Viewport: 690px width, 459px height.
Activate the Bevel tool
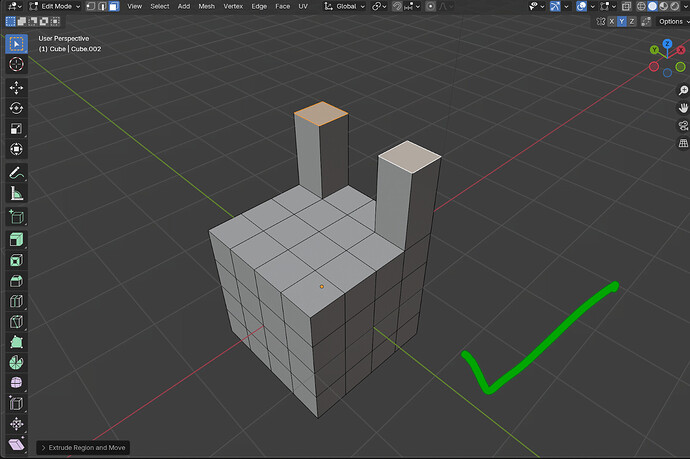point(16,281)
